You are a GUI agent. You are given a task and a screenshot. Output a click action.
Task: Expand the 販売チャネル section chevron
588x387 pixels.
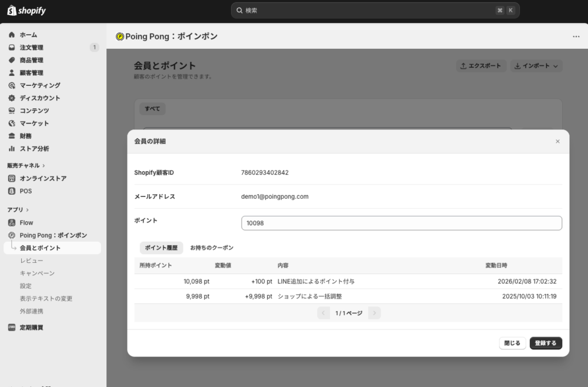(x=44, y=166)
